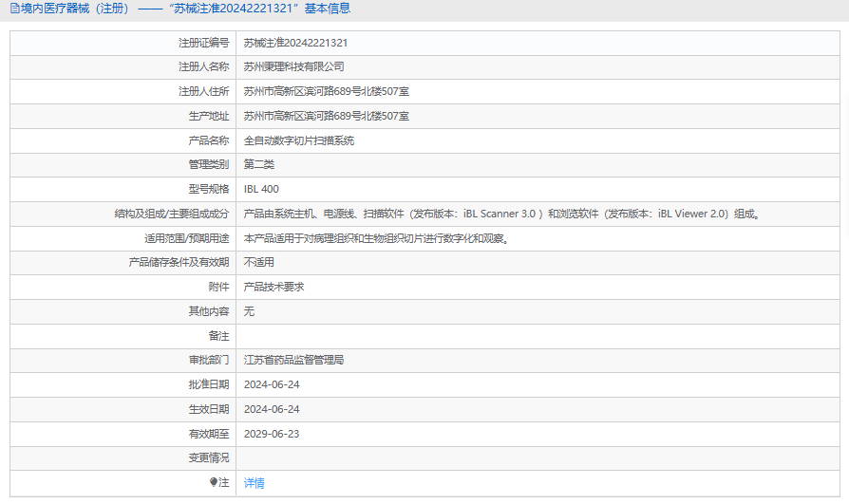This screenshot has width=849, height=504.
Task: Click the label 附件
Action: 218,287
